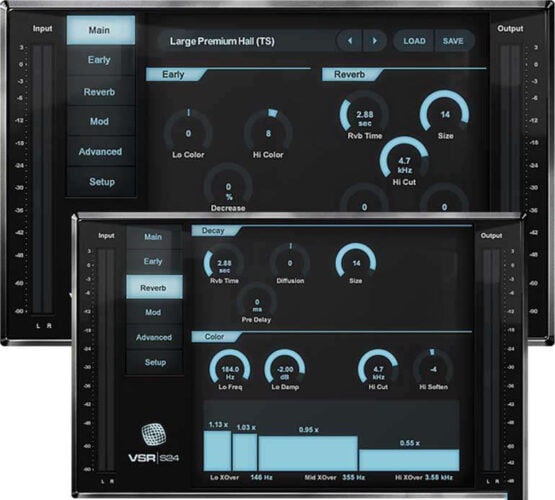555x500 pixels.
Task: Open the Advanced tab in the lower window
Action: click(154, 337)
